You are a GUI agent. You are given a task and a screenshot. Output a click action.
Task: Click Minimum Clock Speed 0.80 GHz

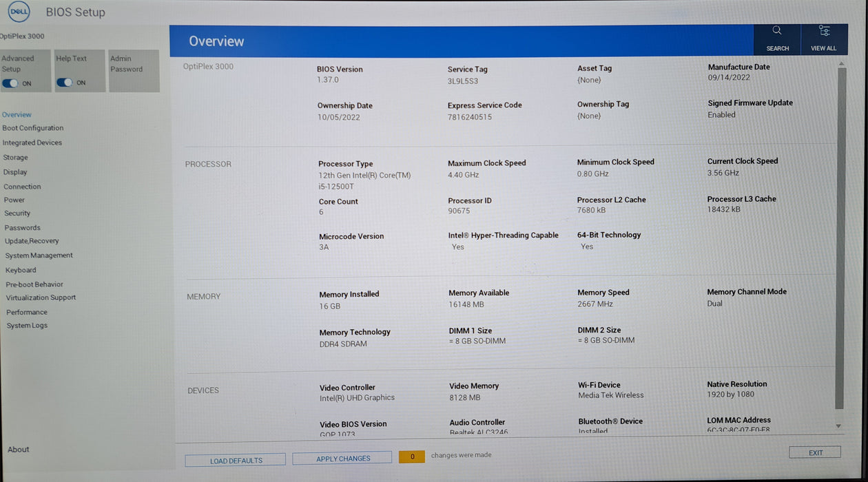(593, 174)
